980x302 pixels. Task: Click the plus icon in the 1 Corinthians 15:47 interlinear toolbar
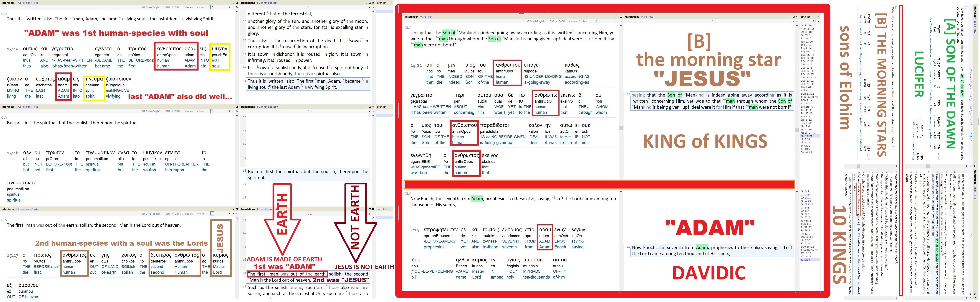pyautogui.click(x=229, y=213)
